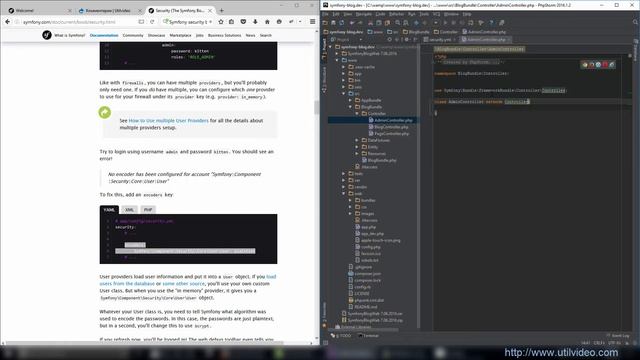
Task: Click the PhpStorm cut scissors toolbar icon
Action: pos(371,23)
